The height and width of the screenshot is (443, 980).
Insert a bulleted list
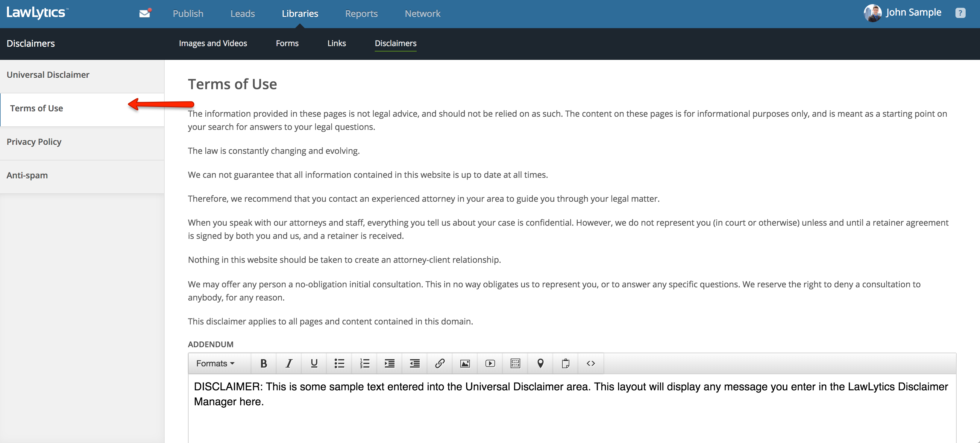pyautogui.click(x=339, y=363)
